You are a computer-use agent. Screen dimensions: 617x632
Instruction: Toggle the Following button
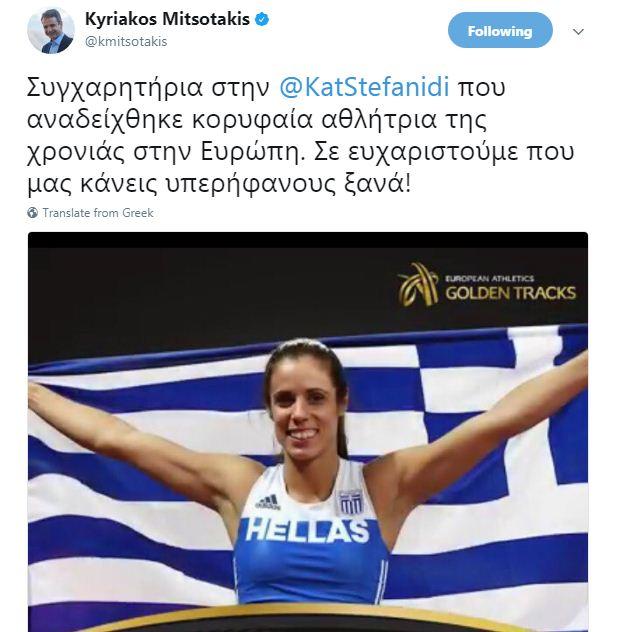(x=500, y=31)
